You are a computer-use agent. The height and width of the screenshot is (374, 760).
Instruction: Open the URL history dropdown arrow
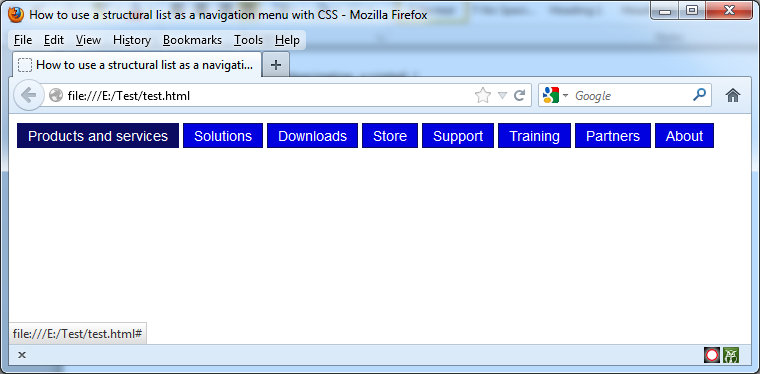coord(503,95)
